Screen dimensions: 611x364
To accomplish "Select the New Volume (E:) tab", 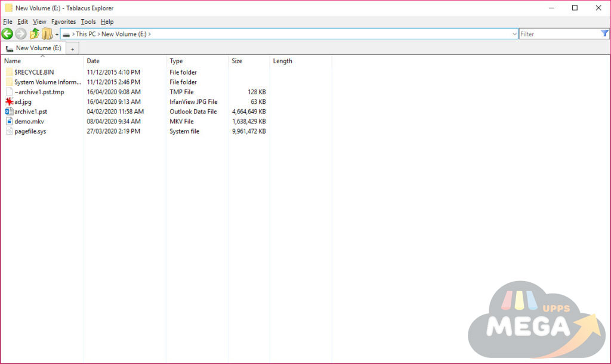I will coord(33,48).
